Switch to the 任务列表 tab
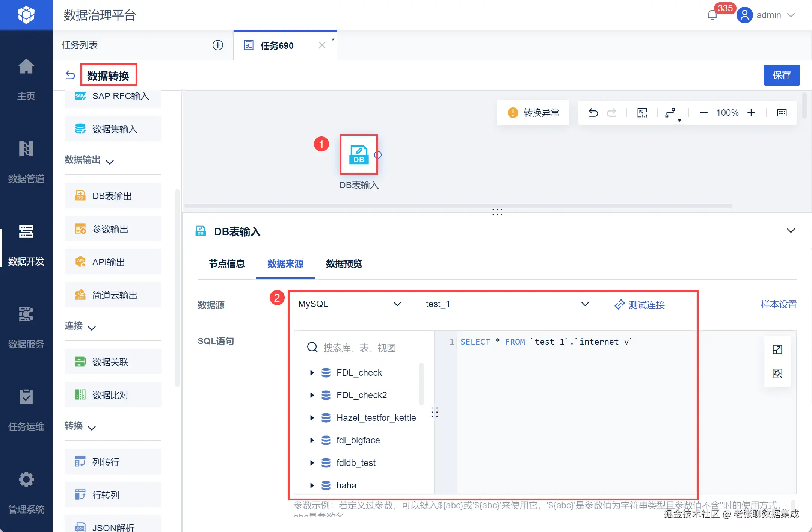 click(80, 45)
